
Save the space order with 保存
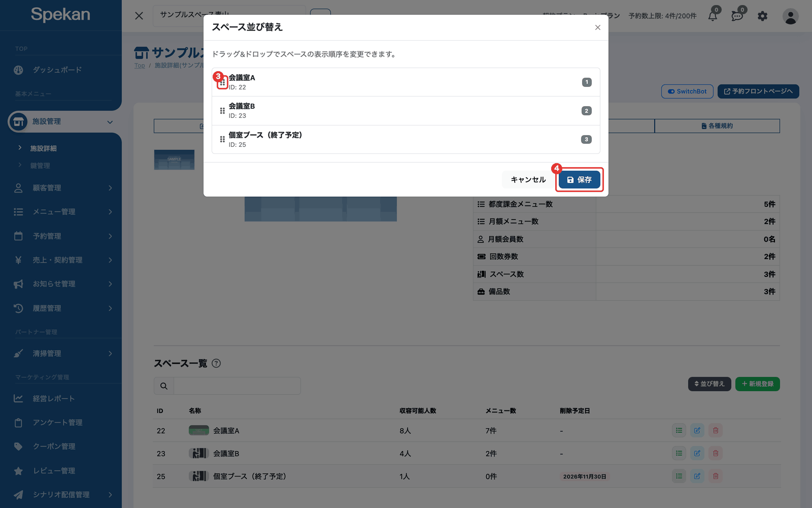(x=579, y=180)
